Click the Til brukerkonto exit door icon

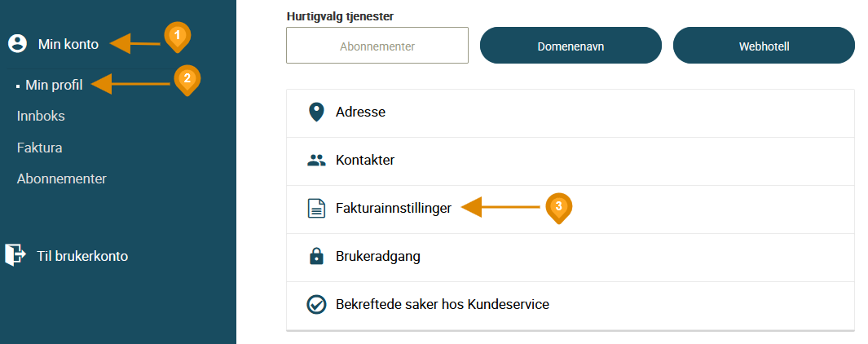point(15,255)
